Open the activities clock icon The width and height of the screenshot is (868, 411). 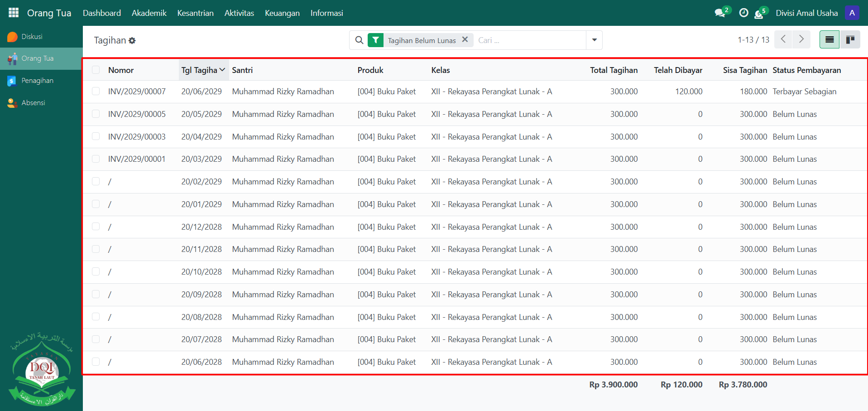tap(743, 13)
